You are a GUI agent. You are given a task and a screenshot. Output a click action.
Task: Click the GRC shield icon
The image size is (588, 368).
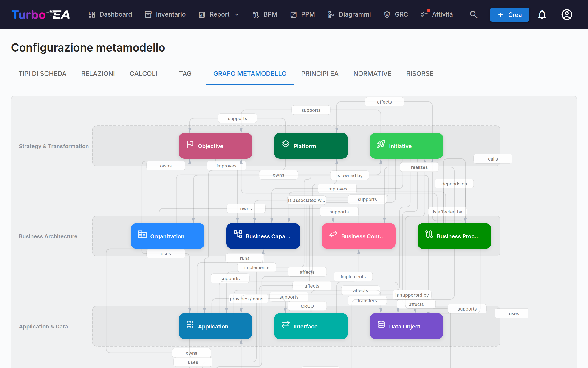click(387, 14)
